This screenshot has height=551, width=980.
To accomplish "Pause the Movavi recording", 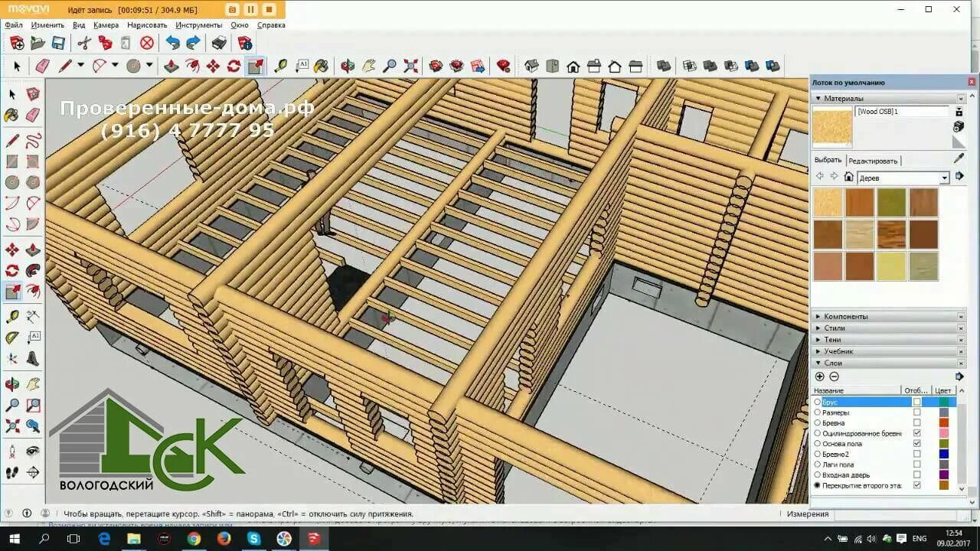I will [250, 10].
